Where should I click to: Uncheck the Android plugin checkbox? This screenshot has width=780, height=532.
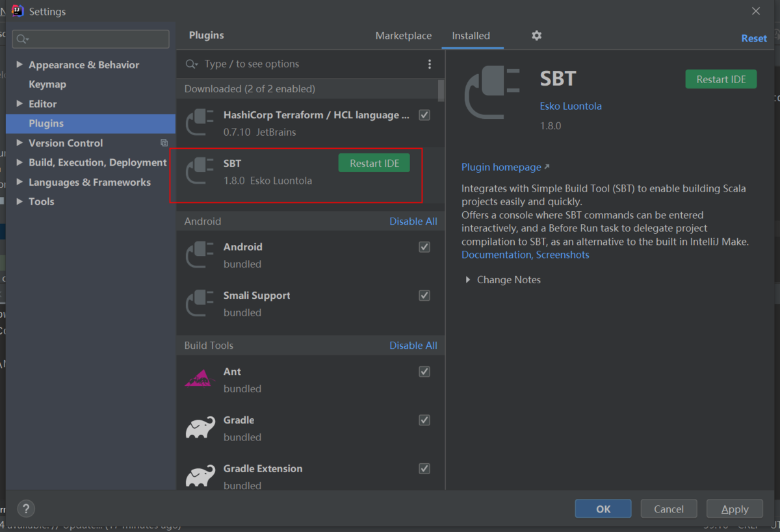(x=424, y=247)
